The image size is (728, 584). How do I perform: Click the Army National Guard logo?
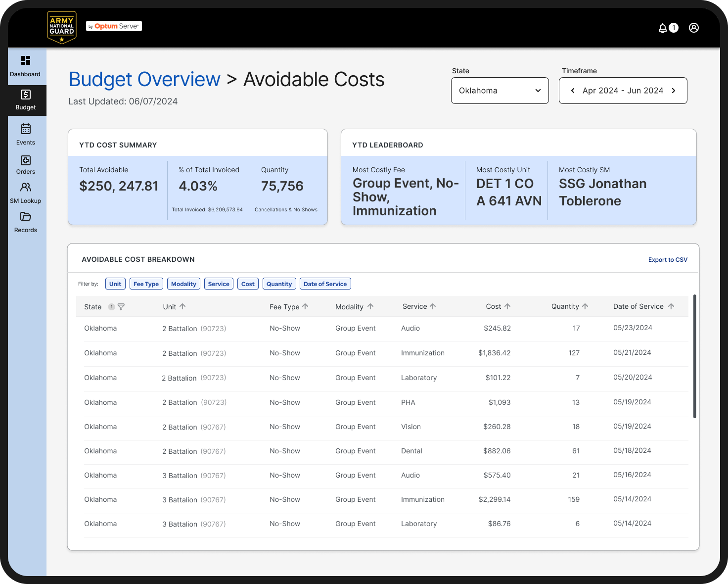click(x=62, y=27)
